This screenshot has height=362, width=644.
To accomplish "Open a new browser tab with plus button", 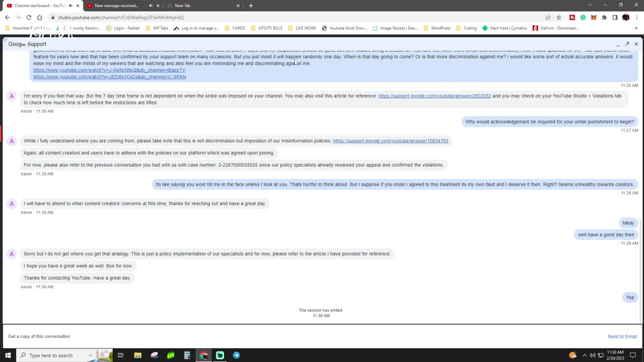I will tap(251, 6).
